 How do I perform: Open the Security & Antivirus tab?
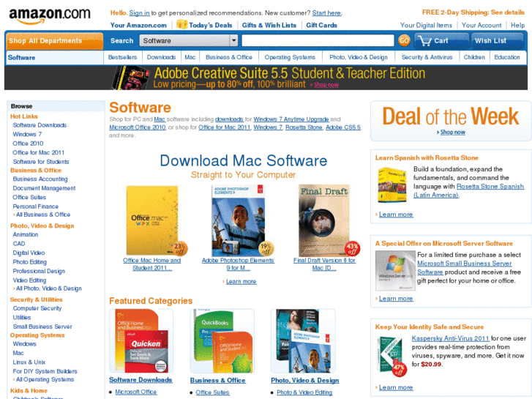click(427, 57)
